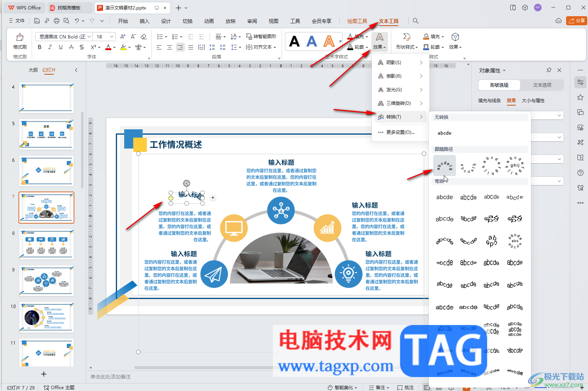Click the cloud sync status icon
The image size is (588, 391).
coord(559,21)
